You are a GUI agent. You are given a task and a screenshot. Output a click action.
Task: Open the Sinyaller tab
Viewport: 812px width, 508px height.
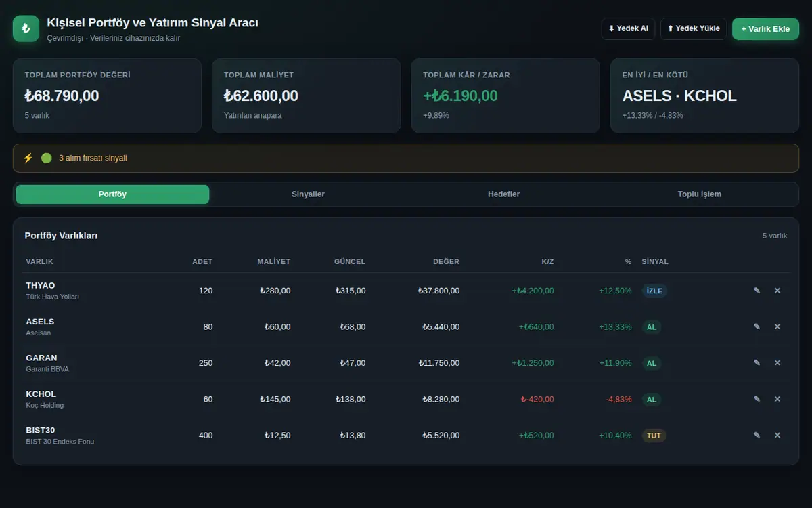[x=308, y=194]
